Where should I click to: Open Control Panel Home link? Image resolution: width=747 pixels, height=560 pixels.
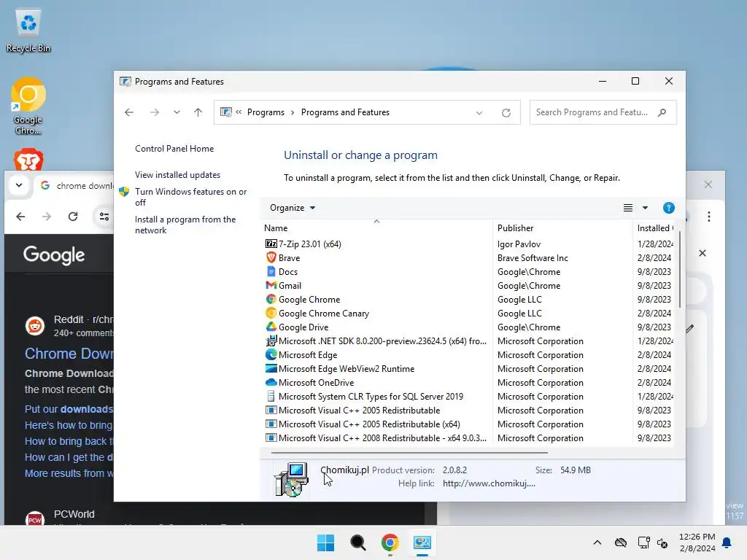click(x=174, y=149)
